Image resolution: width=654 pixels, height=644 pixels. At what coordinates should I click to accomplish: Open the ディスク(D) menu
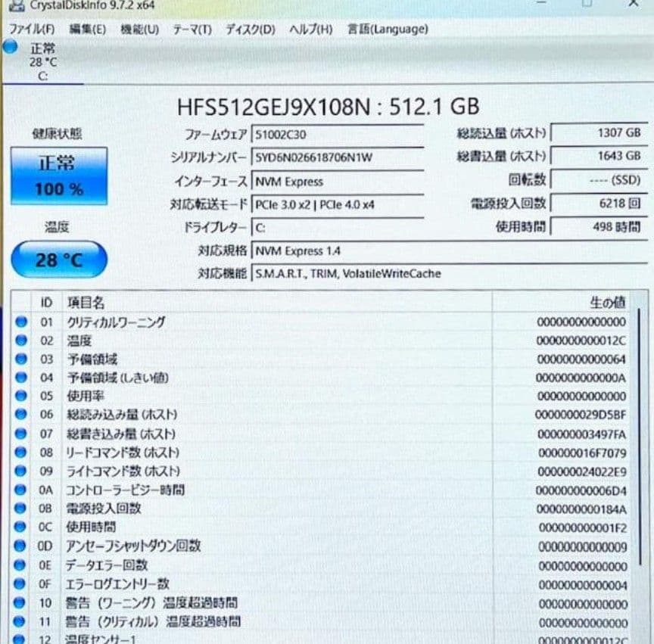(251, 30)
